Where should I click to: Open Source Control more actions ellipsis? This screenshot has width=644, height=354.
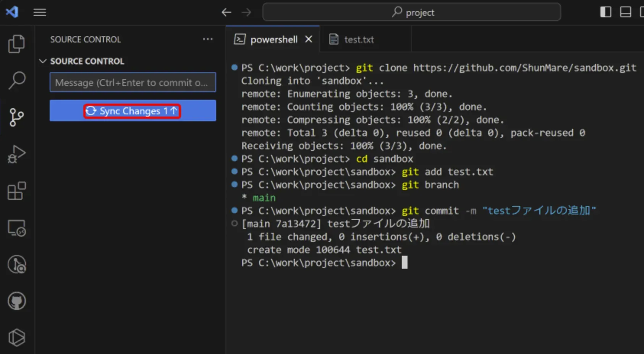pos(208,39)
